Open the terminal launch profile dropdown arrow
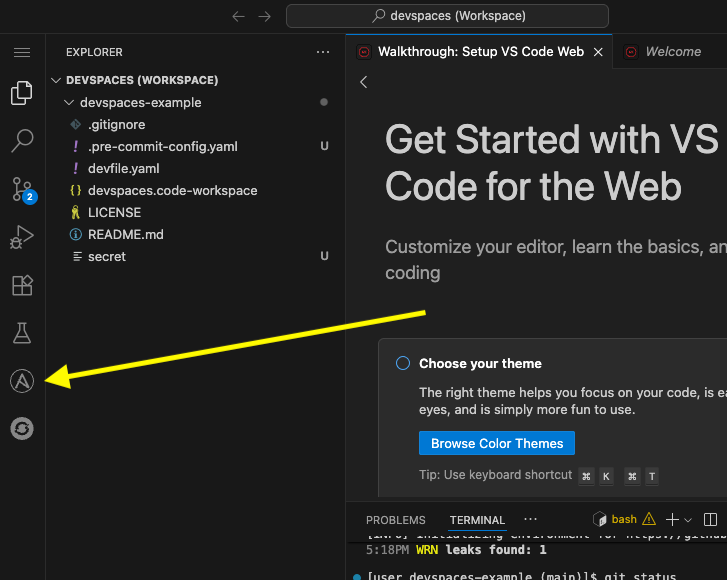The image size is (727, 580). tap(688, 520)
